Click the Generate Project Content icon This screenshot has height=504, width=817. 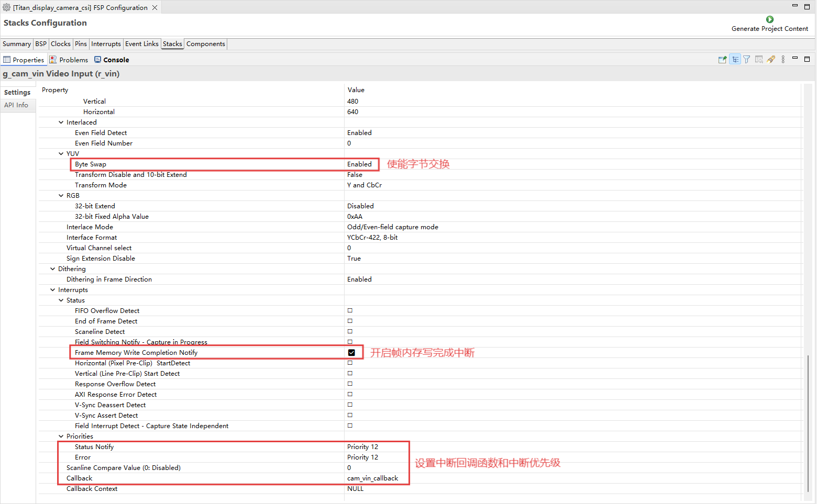(769, 19)
